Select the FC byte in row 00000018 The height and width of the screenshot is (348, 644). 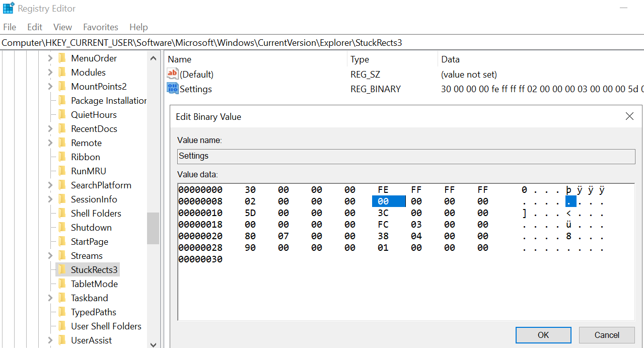tap(383, 225)
